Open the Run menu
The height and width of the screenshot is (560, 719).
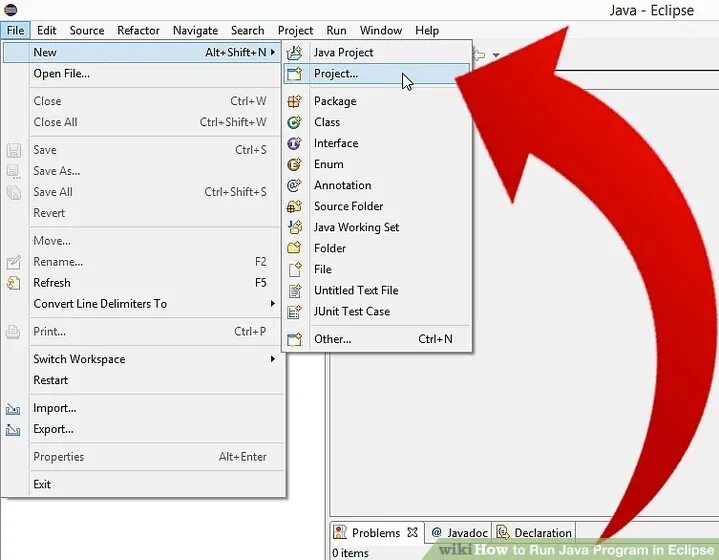tap(336, 30)
